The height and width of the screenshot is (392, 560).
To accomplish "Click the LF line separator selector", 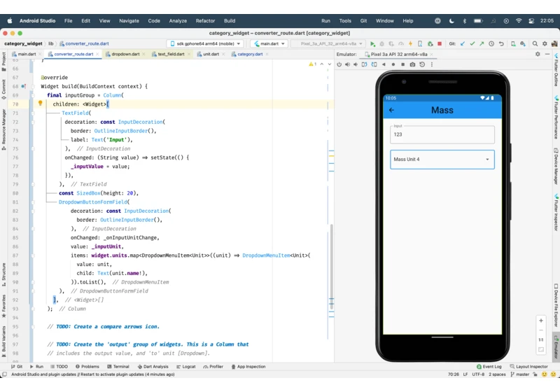I will (465, 374).
